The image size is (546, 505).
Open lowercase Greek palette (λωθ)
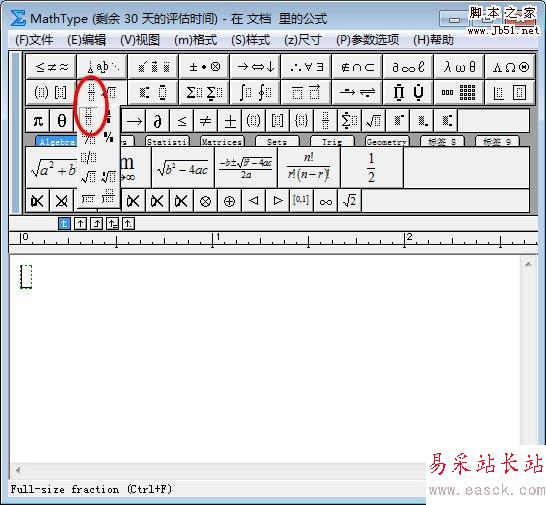[459, 66]
